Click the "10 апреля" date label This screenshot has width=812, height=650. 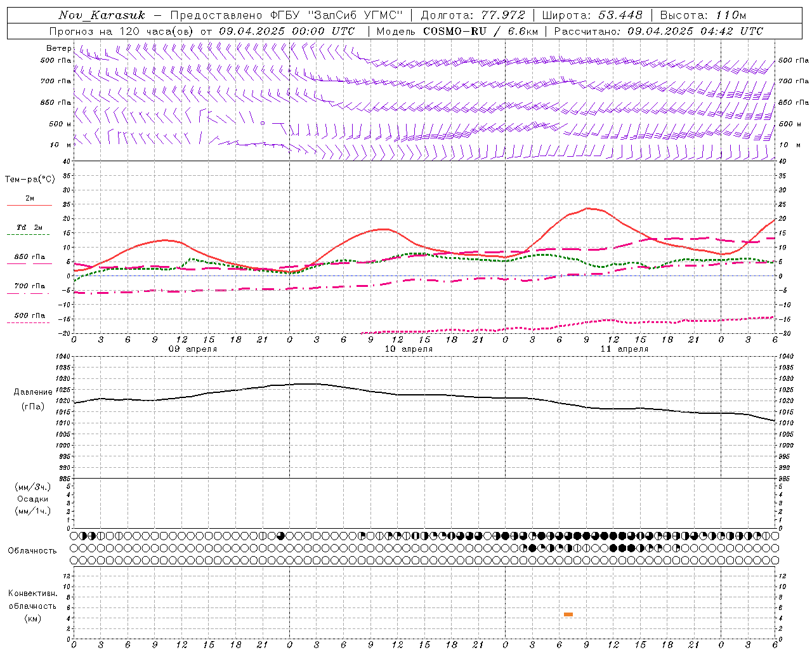[409, 349]
